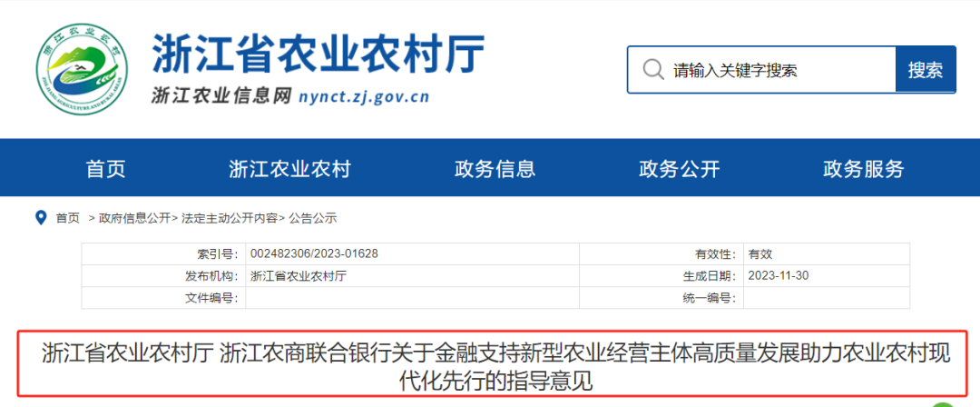
Task: Click the index number 002482306/2023-01628
Action: click(x=314, y=253)
